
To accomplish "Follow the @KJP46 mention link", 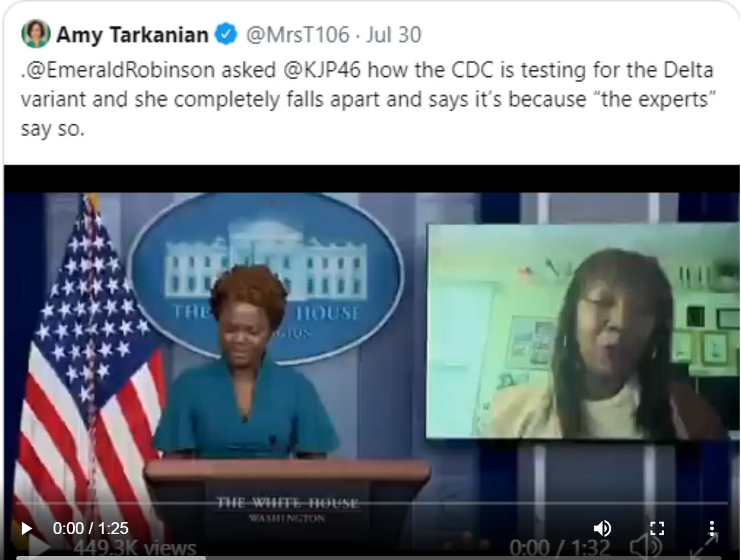I will (x=323, y=70).
